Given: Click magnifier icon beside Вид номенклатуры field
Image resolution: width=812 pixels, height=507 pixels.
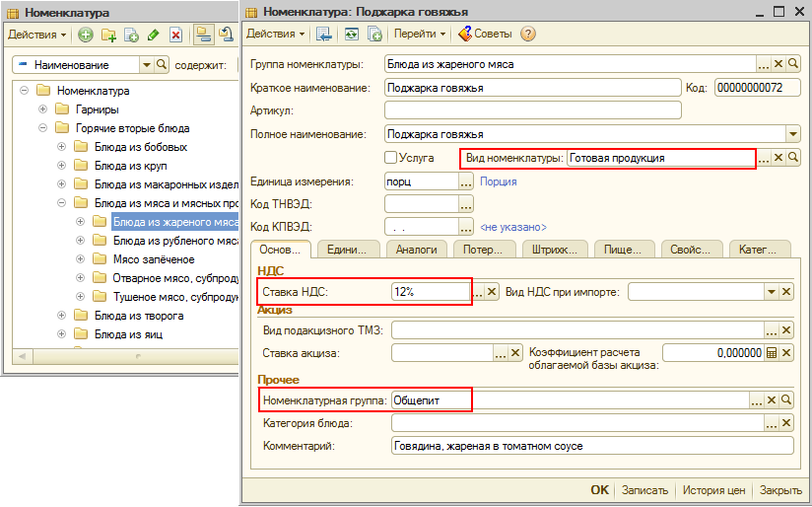Looking at the screenshot, I should coord(792,158).
